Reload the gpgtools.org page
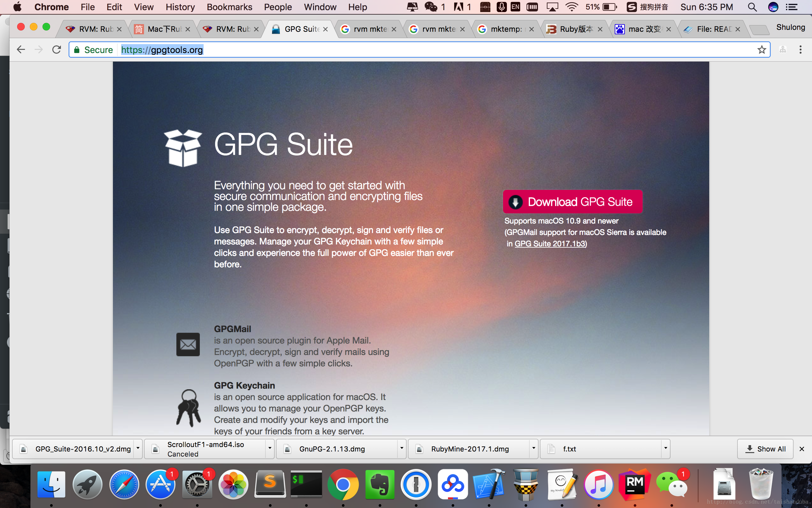The image size is (812, 508). [x=56, y=50]
